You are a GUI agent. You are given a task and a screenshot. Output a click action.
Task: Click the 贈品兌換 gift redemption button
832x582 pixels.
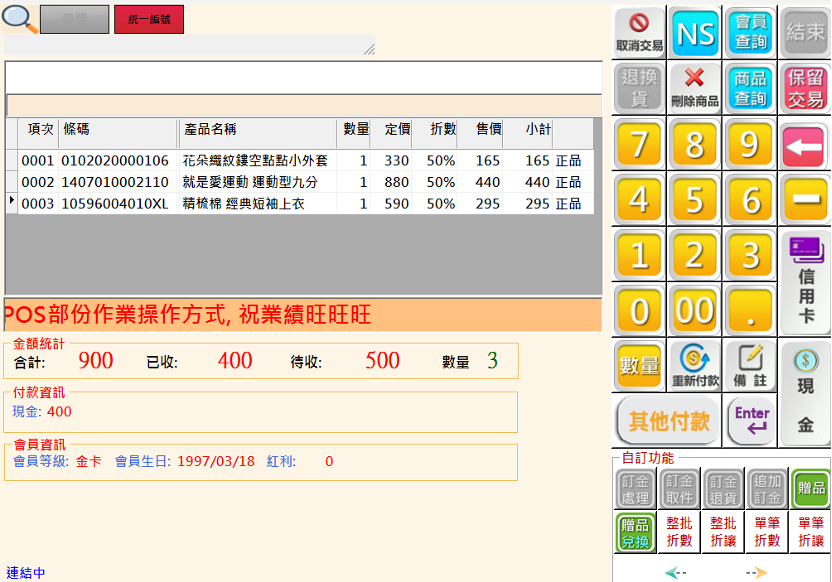click(635, 533)
